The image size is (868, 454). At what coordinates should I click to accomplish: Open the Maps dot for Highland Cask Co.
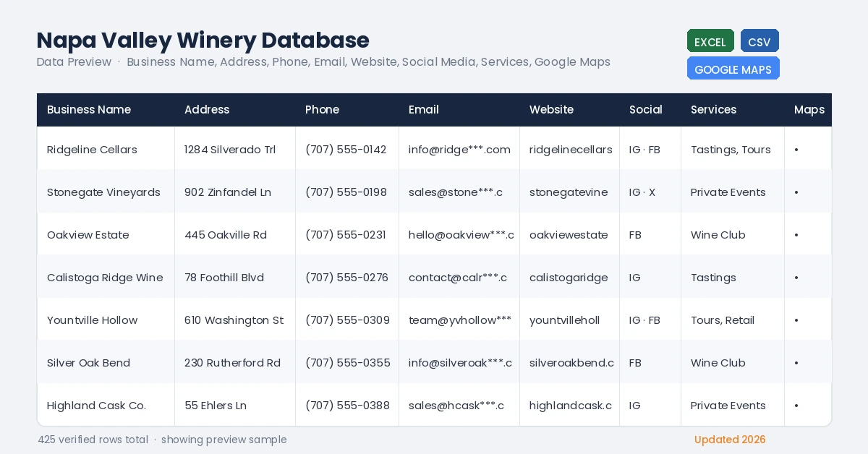click(796, 406)
